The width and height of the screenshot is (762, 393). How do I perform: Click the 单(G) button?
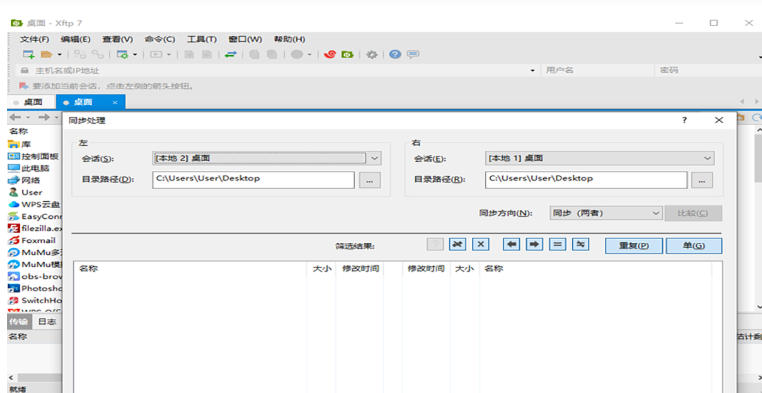pos(694,246)
